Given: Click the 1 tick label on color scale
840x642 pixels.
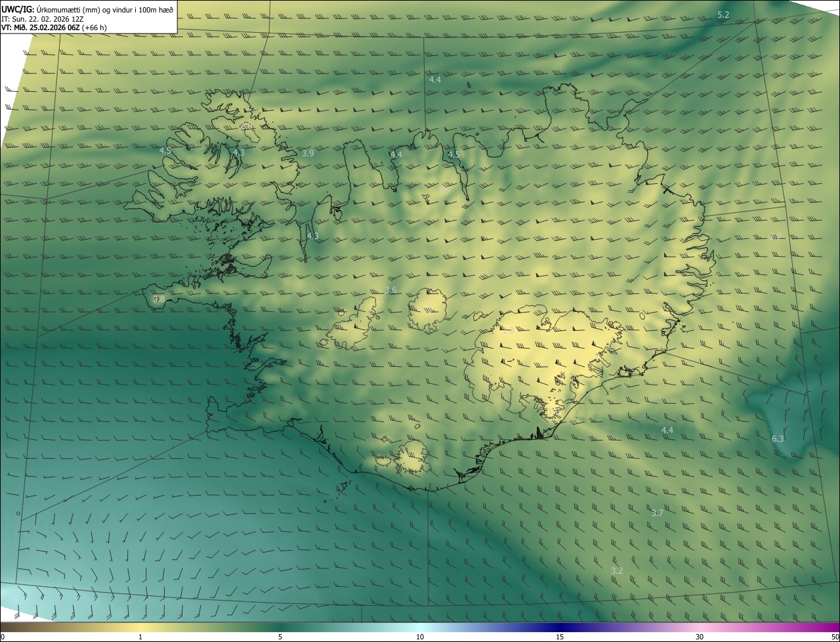Looking at the screenshot, I should tap(140, 637).
